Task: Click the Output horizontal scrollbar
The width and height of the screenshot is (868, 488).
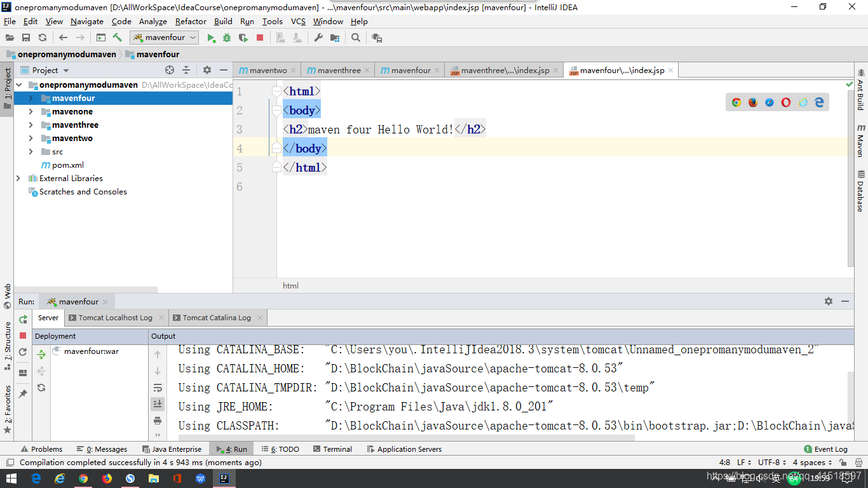Action: point(407,437)
